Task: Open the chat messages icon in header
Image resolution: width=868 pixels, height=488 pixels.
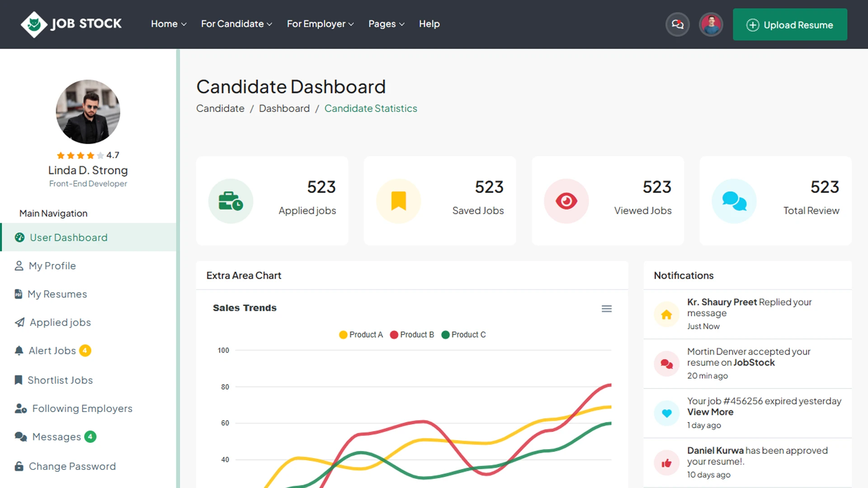Action: (x=677, y=24)
